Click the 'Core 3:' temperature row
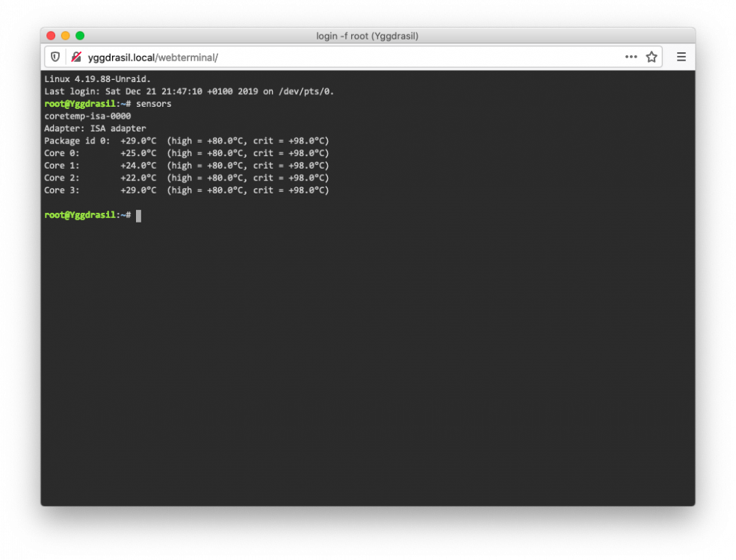The image size is (736, 560). 187,190
